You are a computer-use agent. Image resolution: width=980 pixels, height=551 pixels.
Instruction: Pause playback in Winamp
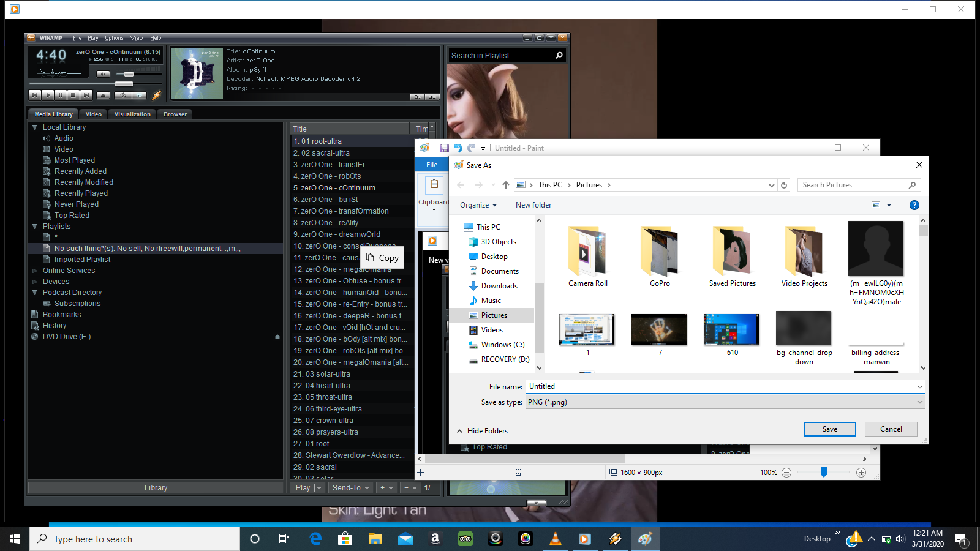click(x=61, y=95)
